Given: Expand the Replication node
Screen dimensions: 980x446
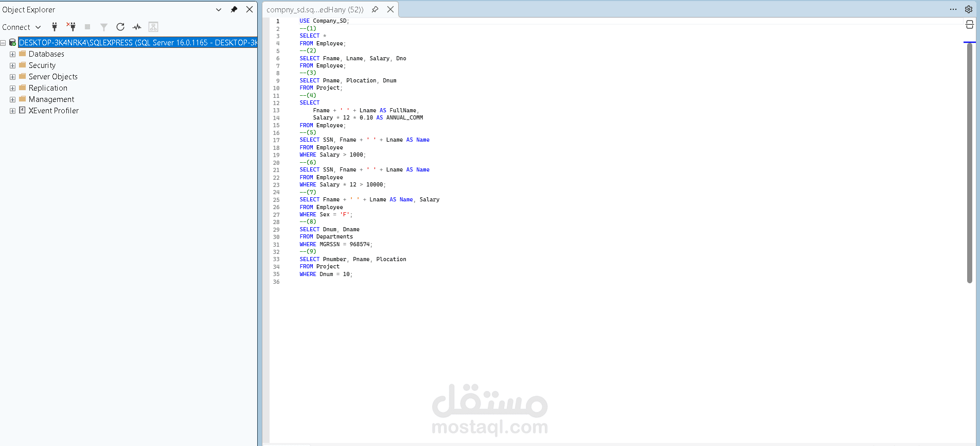Looking at the screenshot, I should tap(12, 88).
